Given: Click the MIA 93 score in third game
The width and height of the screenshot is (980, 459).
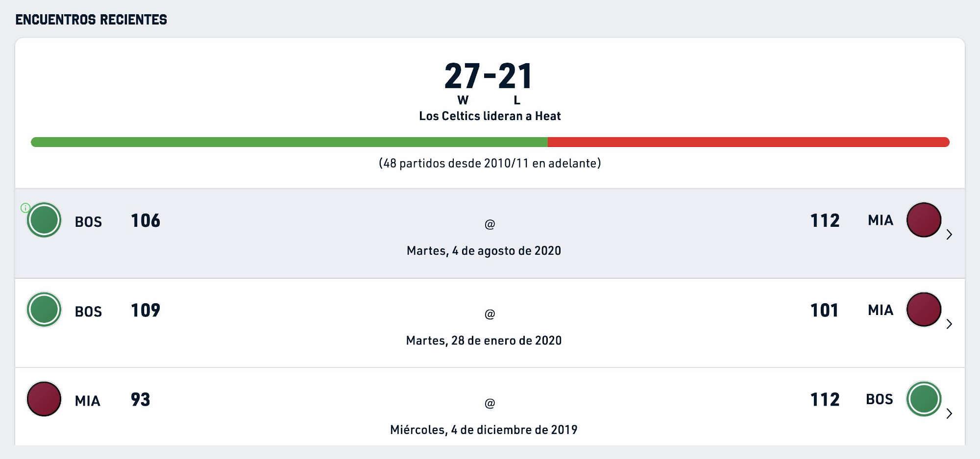Looking at the screenshot, I should (x=140, y=399).
